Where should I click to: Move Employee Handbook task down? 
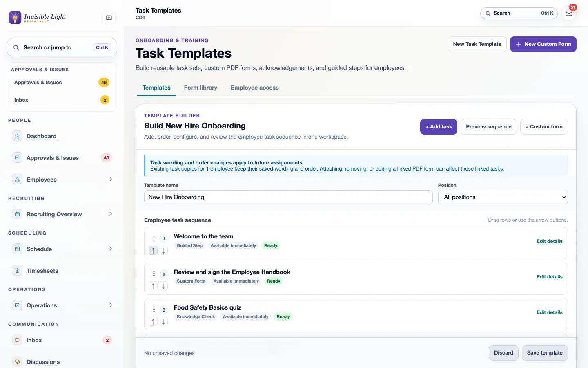click(163, 286)
